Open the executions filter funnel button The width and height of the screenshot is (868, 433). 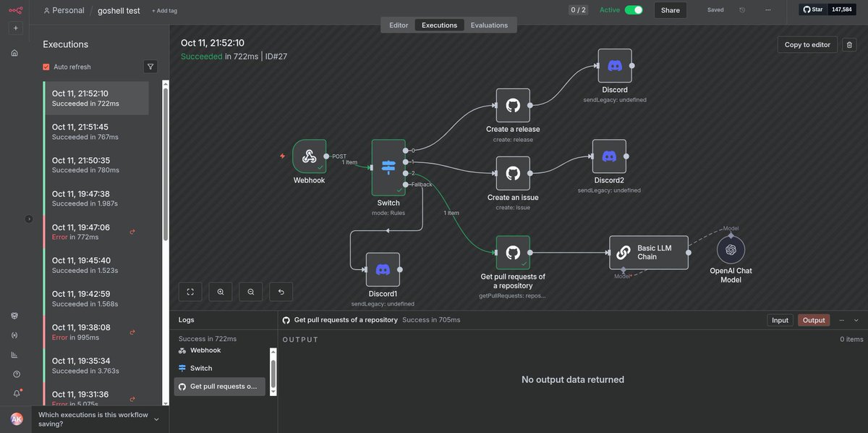[x=150, y=67]
